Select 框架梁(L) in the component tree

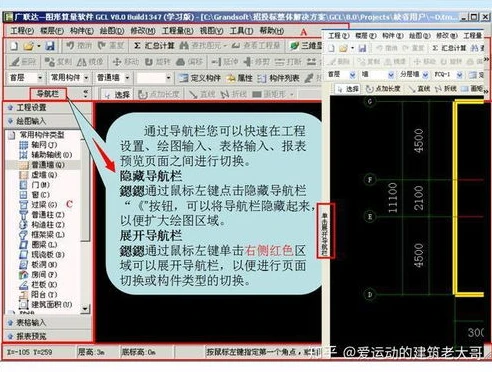42,234
